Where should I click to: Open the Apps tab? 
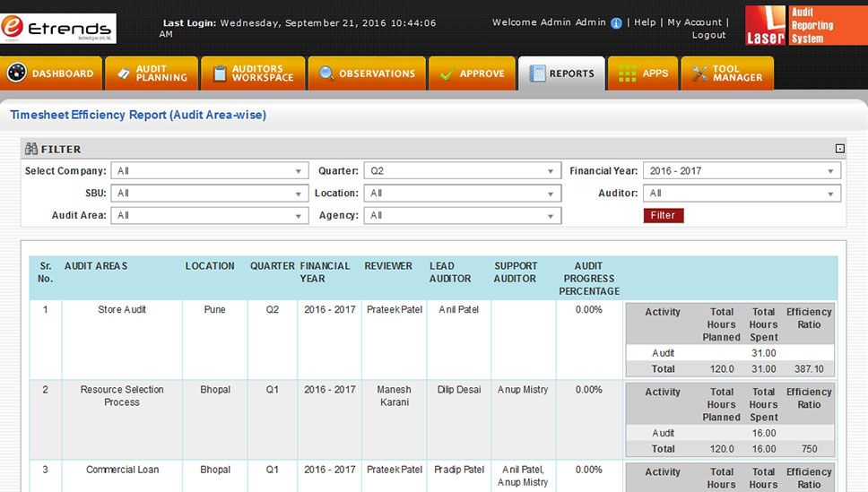pos(643,73)
